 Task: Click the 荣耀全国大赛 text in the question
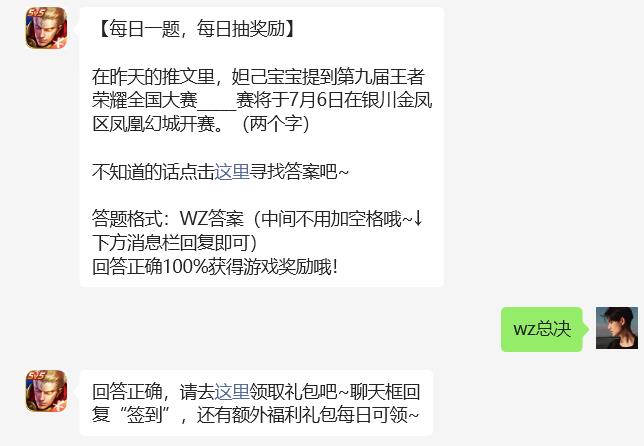[145, 101]
